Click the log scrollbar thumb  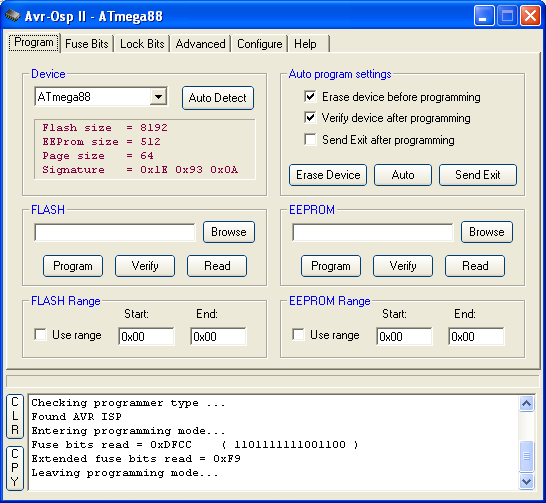tap(526, 456)
